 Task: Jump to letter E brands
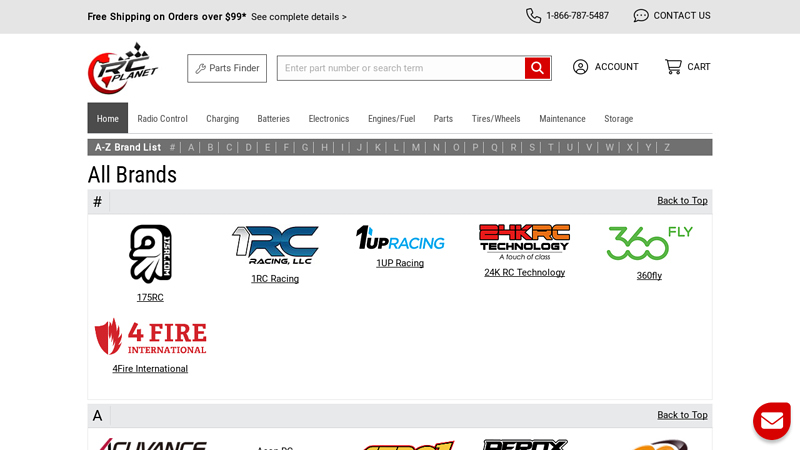(x=267, y=147)
